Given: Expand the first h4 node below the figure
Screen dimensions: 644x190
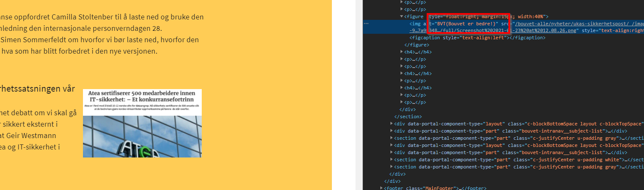Looking at the screenshot, I should click(401, 52).
